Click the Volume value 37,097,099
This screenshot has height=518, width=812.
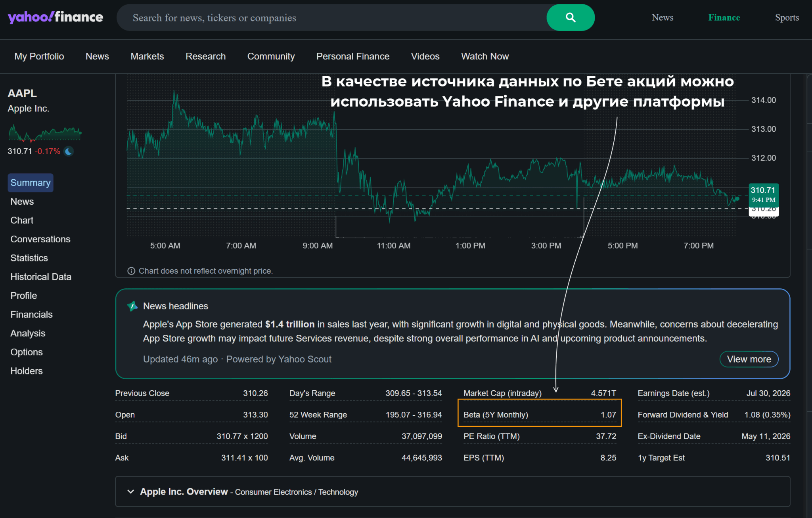pyautogui.click(x=422, y=436)
